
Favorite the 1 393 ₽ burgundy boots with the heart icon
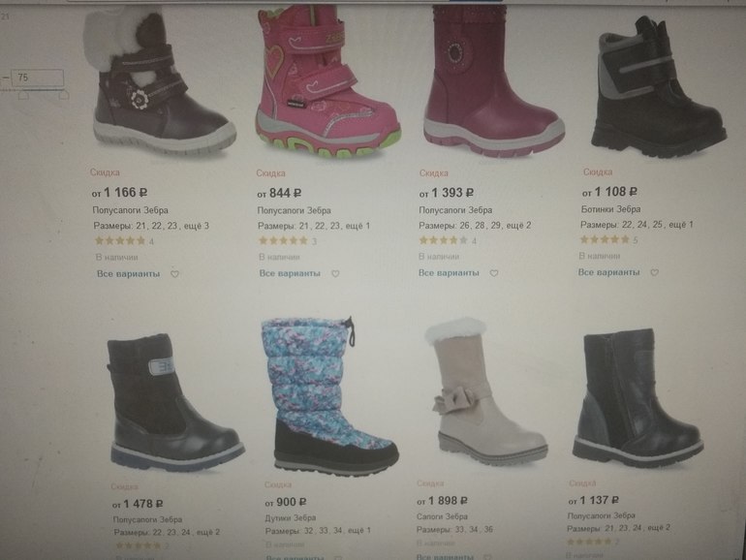coord(494,273)
